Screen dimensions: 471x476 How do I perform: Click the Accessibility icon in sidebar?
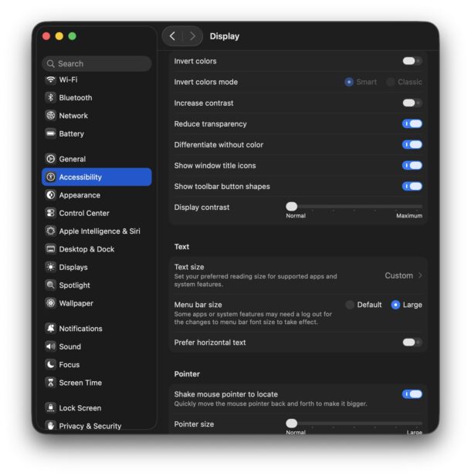tap(51, 177)
